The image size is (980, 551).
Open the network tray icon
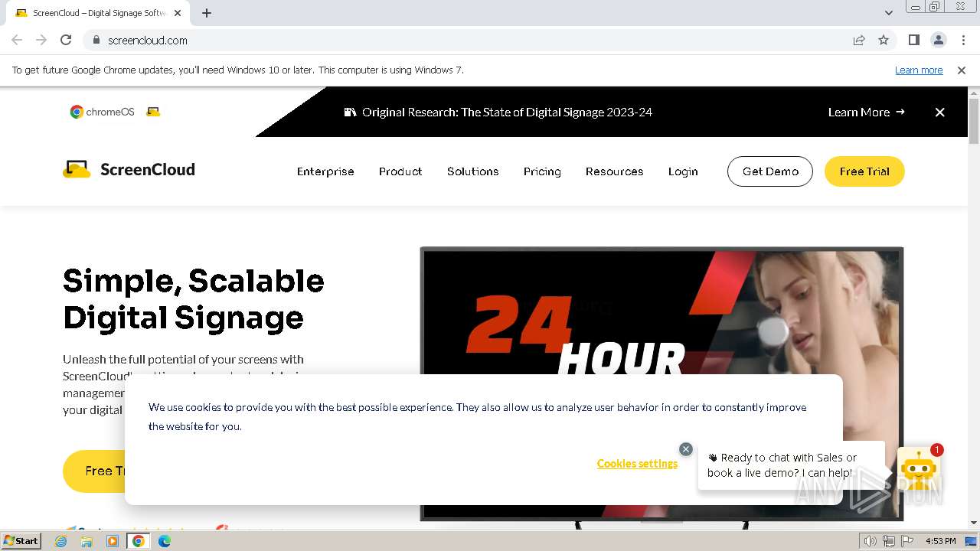888,541
